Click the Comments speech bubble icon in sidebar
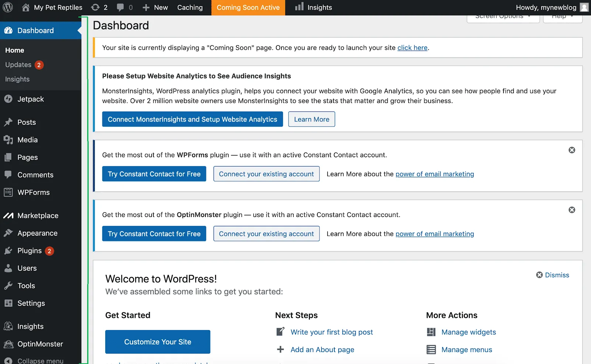The width and height of the screenshot is (591, 364). click(8, 175)
